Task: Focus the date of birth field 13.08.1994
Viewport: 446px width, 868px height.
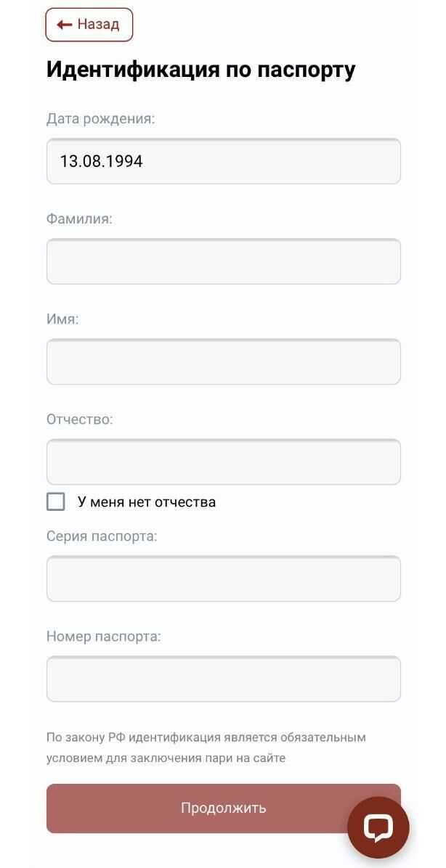Action: [x=223, y=161]
